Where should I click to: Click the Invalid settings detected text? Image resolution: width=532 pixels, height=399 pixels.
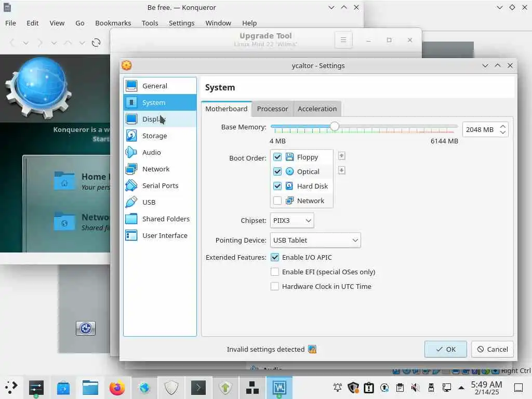(x=265, y=349)
